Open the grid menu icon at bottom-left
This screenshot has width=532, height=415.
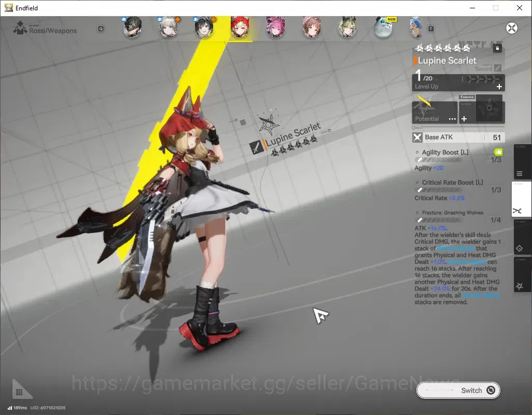pos(19,392)
